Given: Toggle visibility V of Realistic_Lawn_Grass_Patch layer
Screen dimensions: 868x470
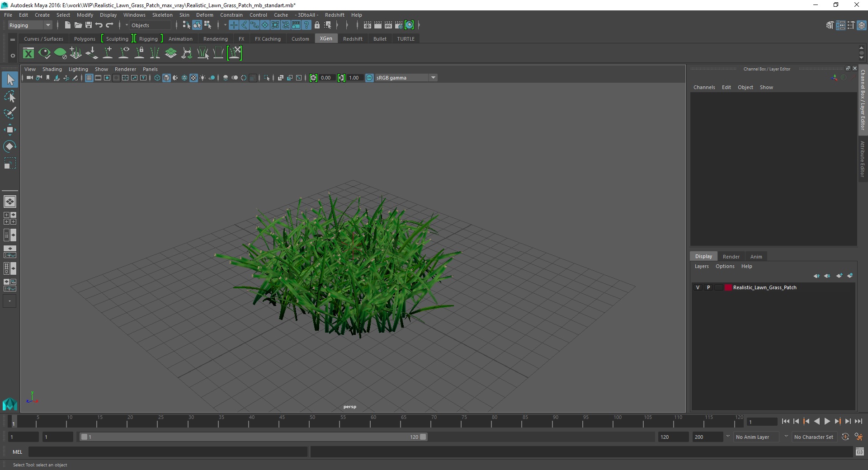Looking at the screenshot, I should (x=698, y=287).
